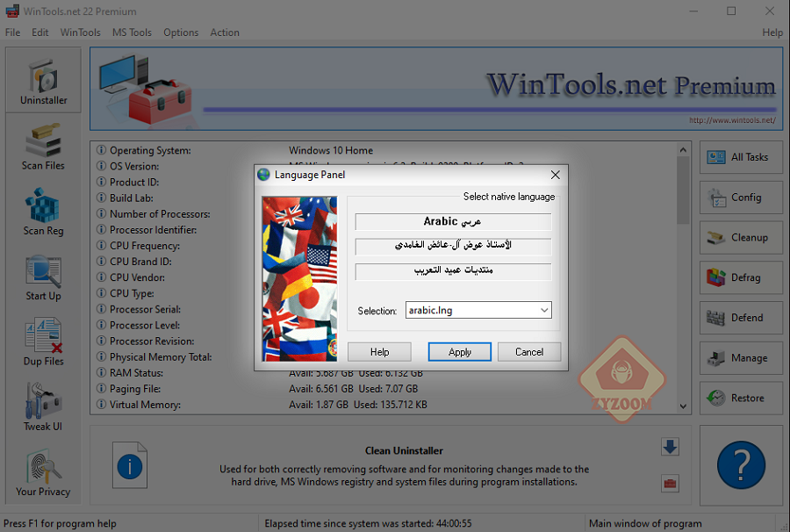Click the blue down arrow icon
790x532 pixels.
point(670,447)
